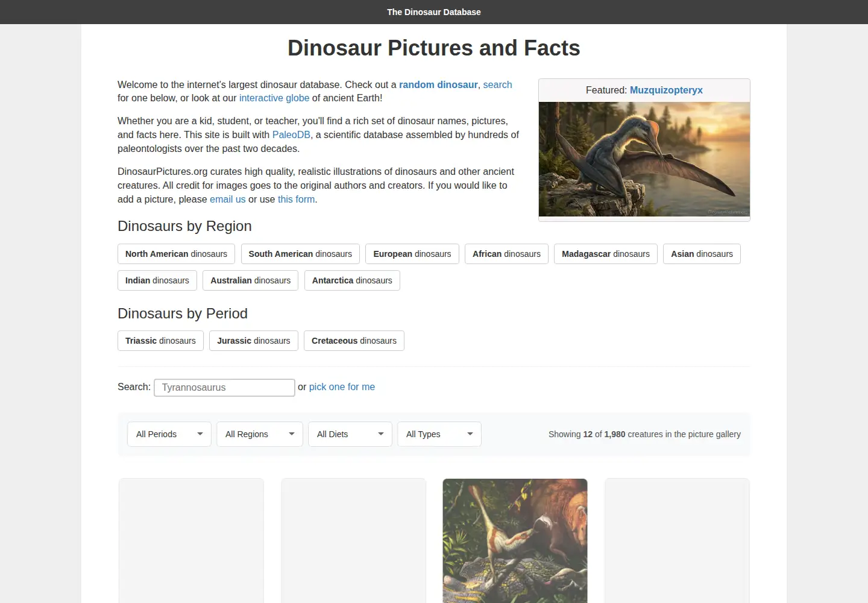Open Madagascar dinosaurs list
This screenshot has height=603, width=868.
tap(606, 254)
